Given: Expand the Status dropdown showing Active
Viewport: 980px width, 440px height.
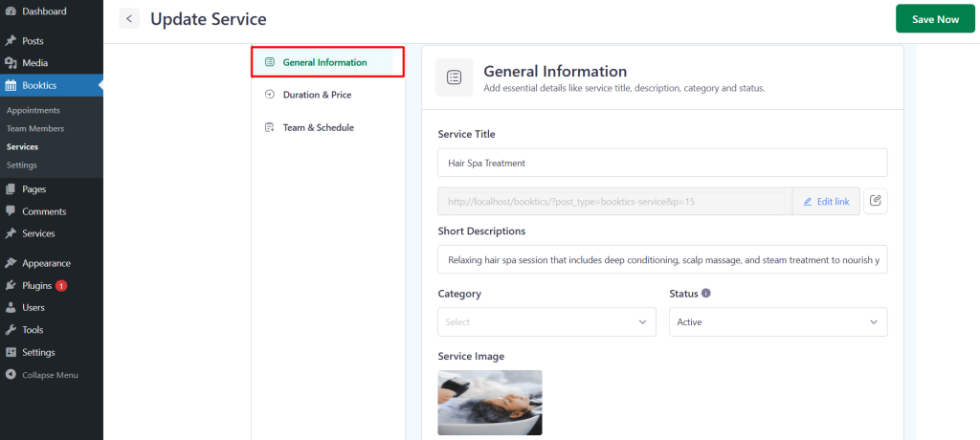Looking at the screenshot, I should pos(778,322).
